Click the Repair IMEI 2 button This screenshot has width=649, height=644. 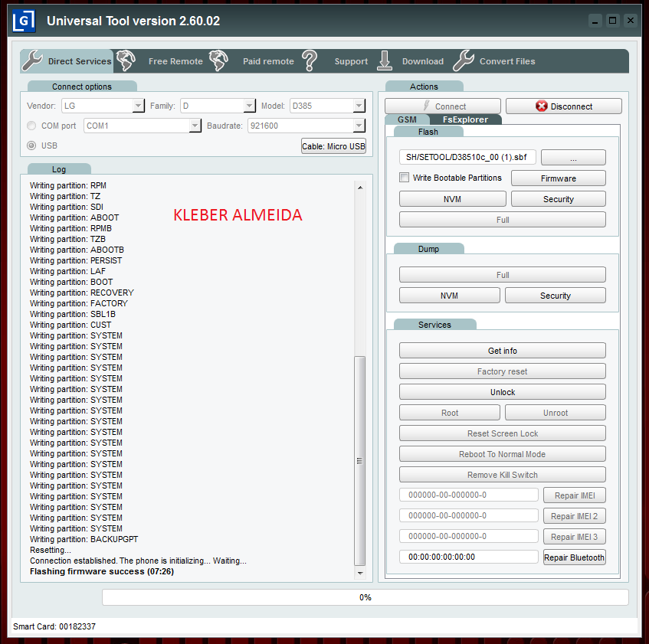[x=575, y=516]
